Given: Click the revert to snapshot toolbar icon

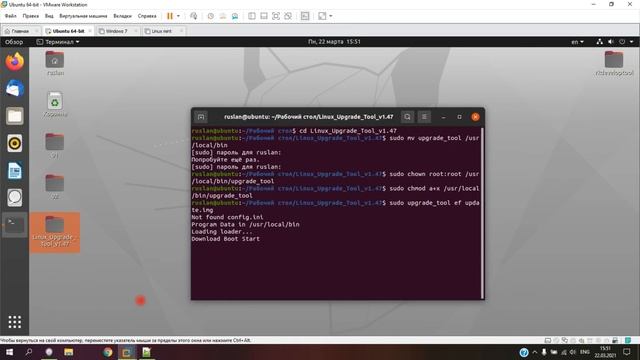Looking at the screenshot, I should (x=223, y=16).
